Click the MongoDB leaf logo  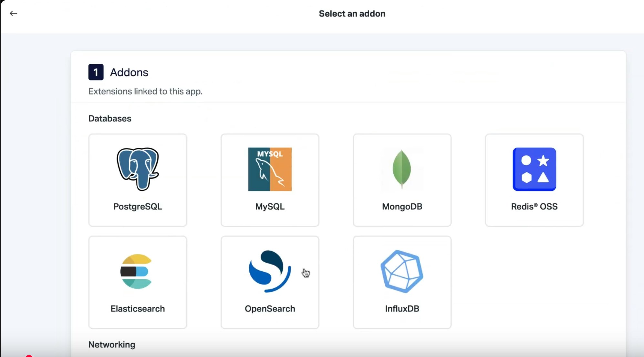point(402,168)
